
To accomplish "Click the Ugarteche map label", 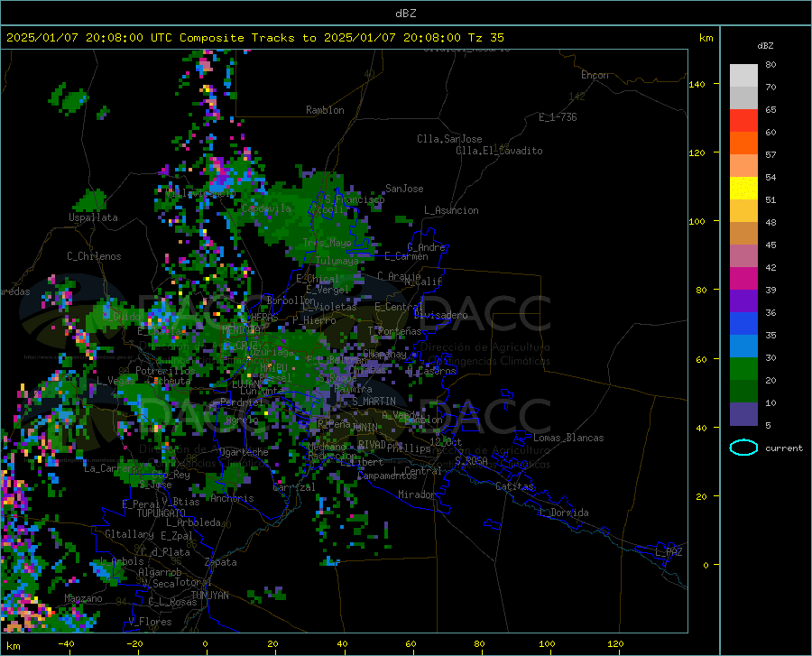I will 244,452.
